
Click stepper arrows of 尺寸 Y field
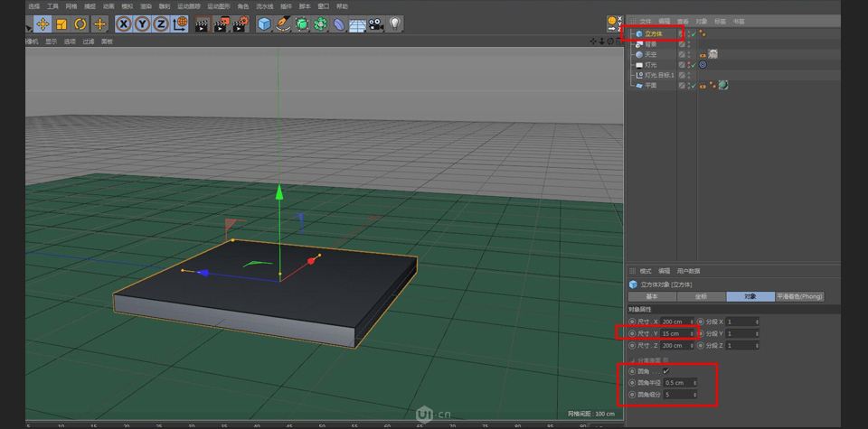(x=693, y=333)
